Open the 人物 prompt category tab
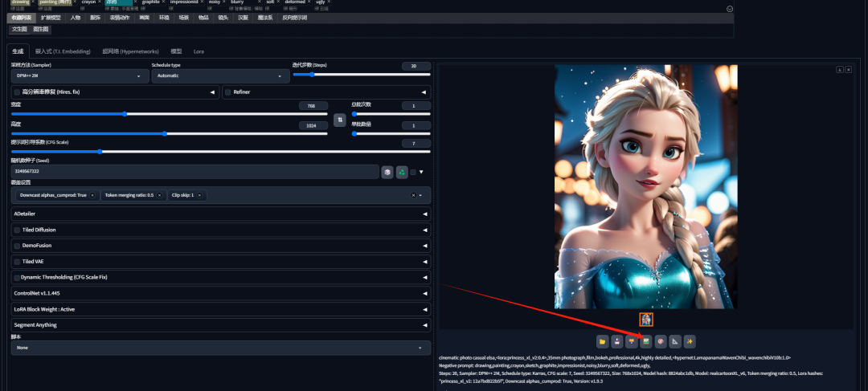The image size is (868, 391). click(76, 18)
